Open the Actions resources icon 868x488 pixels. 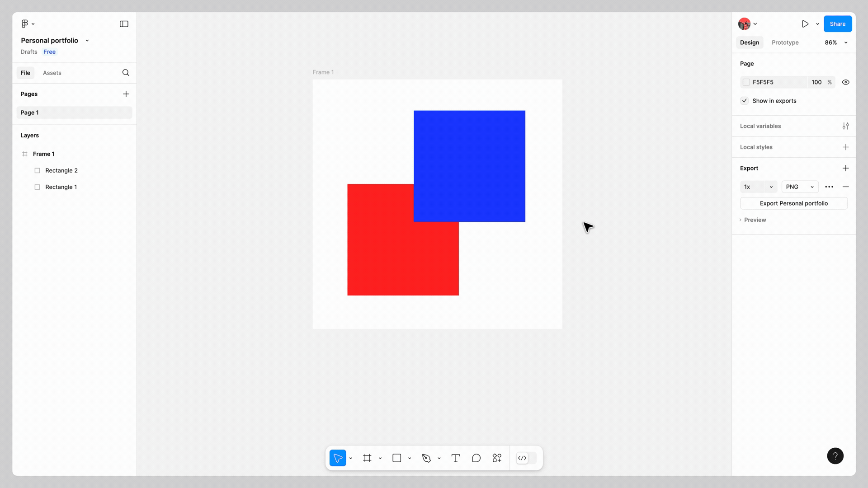(x=497, y=458)
